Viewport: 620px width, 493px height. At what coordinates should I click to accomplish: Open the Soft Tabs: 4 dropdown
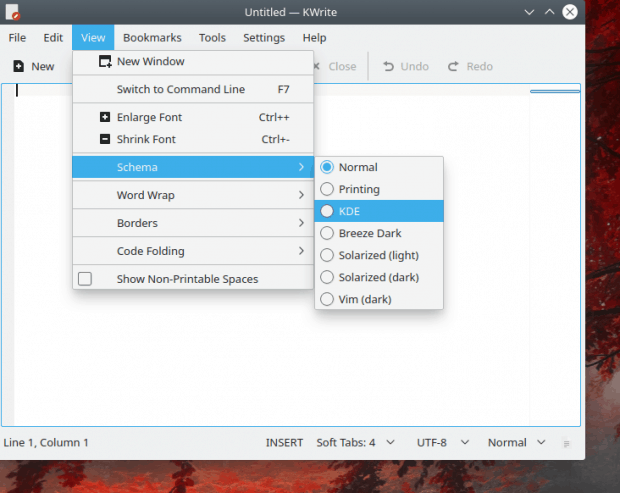[355, 442]
